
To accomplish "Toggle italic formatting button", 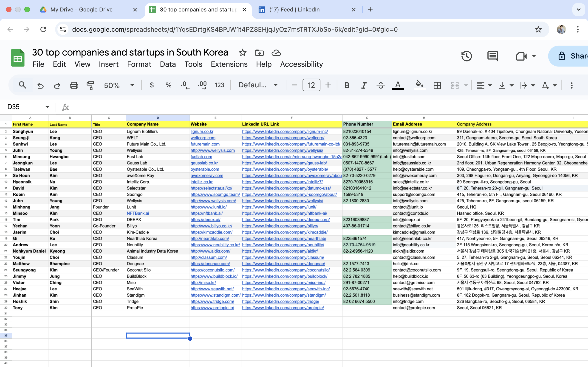I will pyautogui.click(x=364, y=85).
